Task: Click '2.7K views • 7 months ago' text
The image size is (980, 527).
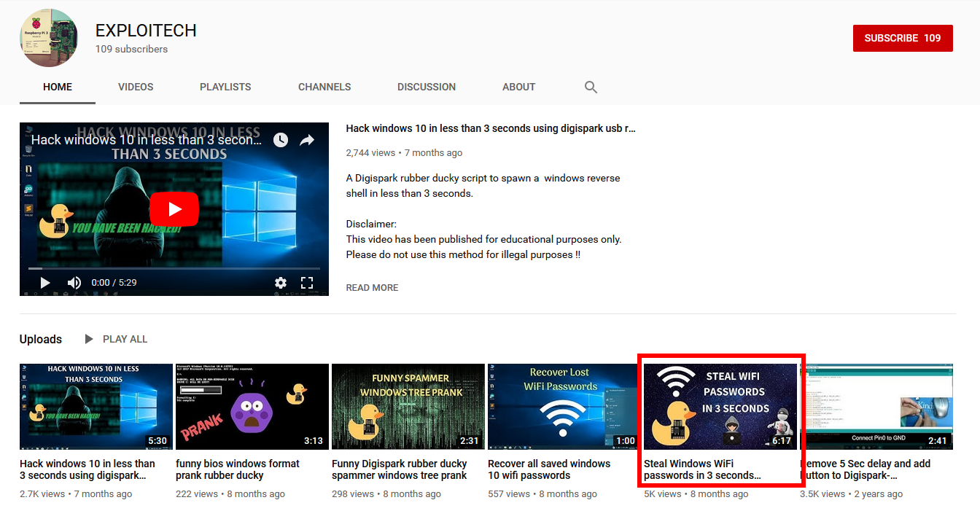Action: pos(76,494)
